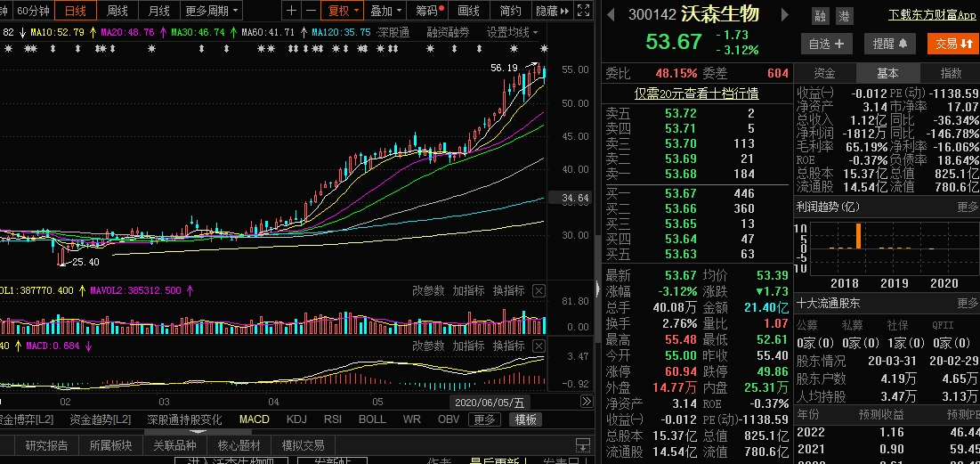Viewport: 980px width, 464px height.
Task: Select the MACD indicator
Action: pyautogui.click(x=255, y=419)
